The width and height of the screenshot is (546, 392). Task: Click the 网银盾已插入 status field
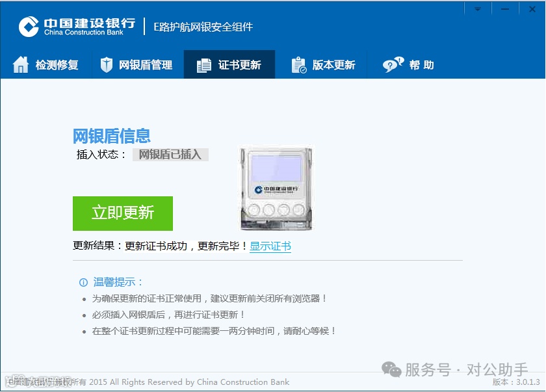pyautogui.click(x=170, y=155)
